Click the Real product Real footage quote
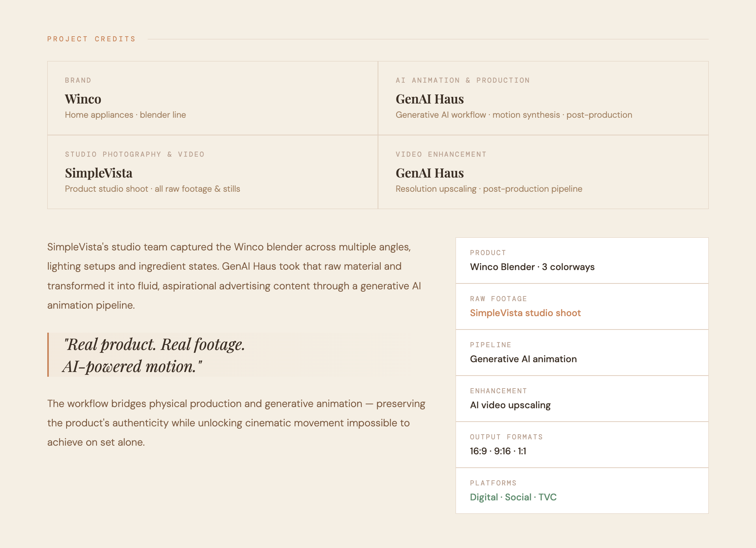 154,355
